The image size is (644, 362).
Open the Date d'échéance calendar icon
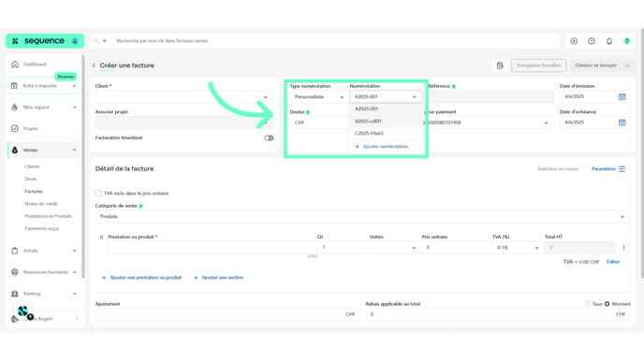click(x=622, y=123)
